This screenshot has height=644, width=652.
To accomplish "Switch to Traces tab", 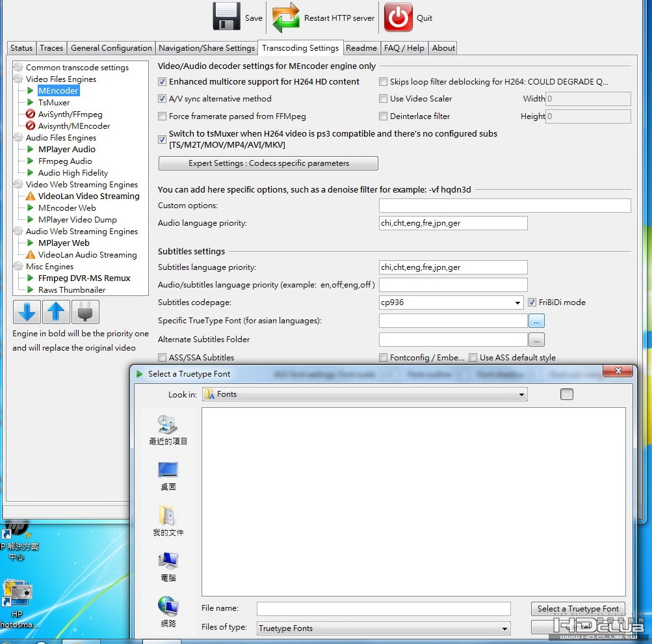I will point(51,48).
